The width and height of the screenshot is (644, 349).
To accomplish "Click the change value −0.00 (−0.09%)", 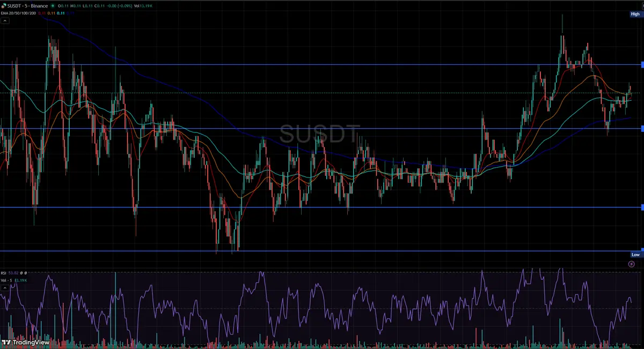I will point(119,6).
